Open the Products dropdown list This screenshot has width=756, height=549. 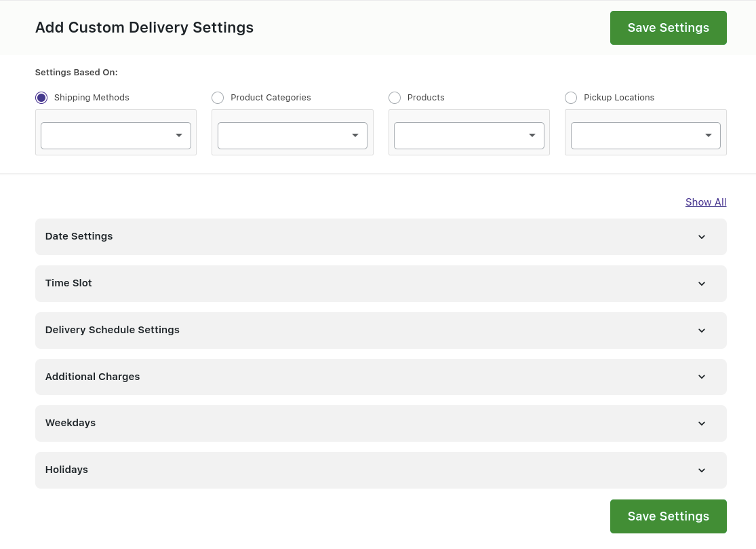(469, 136)
